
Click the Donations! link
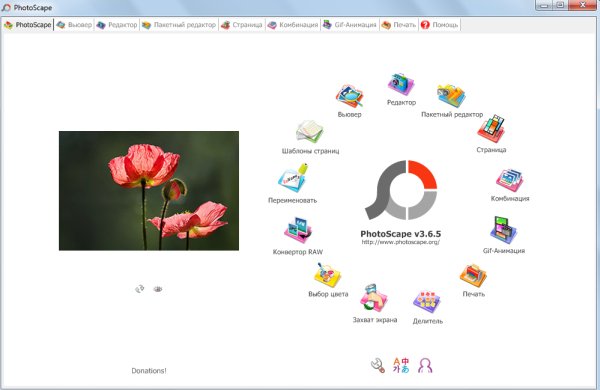[149, 370]
